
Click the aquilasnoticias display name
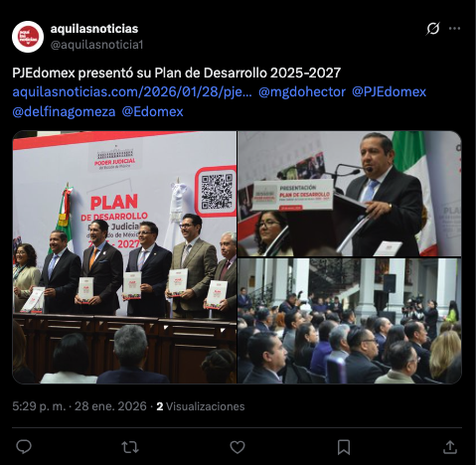point(94,29)
